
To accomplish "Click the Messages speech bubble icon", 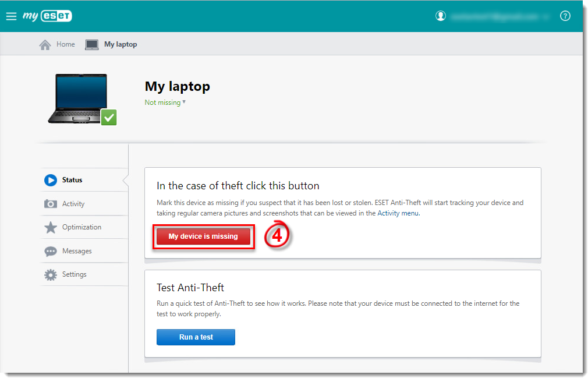I will click(x=51, y=251).
